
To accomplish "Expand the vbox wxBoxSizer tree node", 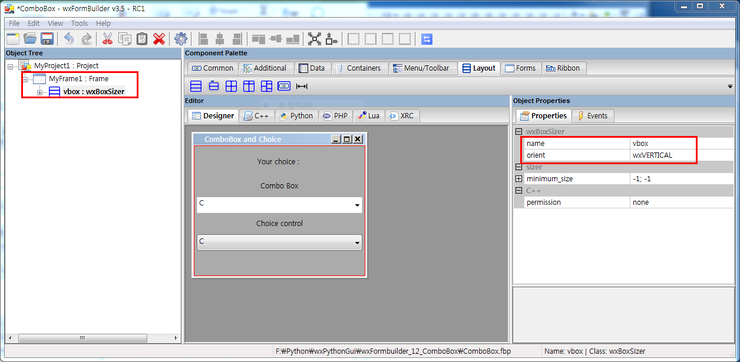I will coord(40,92).
